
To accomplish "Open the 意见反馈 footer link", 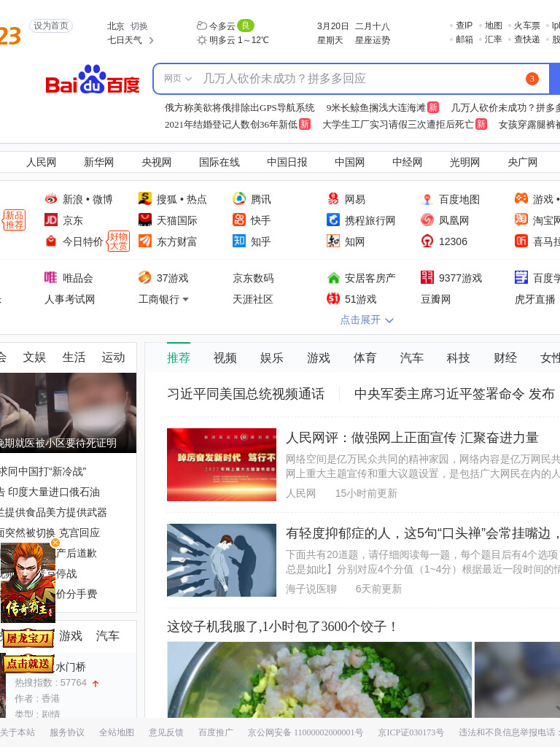I will pos(166,732).
